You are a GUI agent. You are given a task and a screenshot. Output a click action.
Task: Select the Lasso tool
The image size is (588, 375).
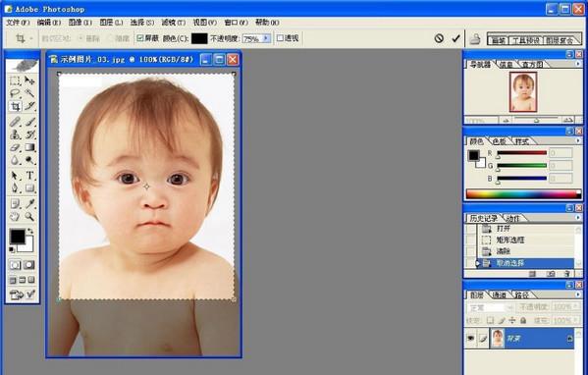tap(15, 93)
